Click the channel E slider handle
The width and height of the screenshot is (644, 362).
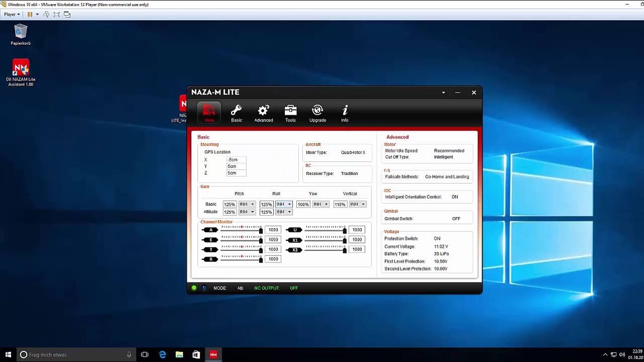click(x=261, y=240)
